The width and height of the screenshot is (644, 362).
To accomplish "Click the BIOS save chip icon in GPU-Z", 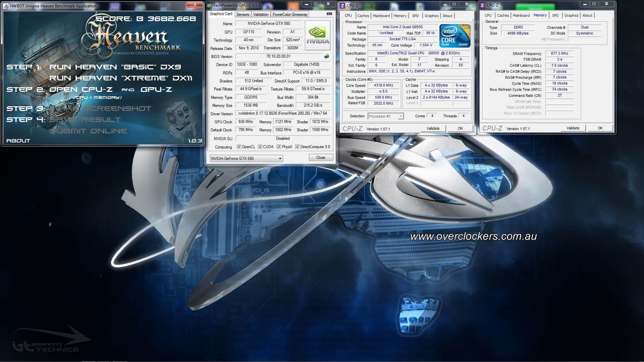I will click(326, 56).
